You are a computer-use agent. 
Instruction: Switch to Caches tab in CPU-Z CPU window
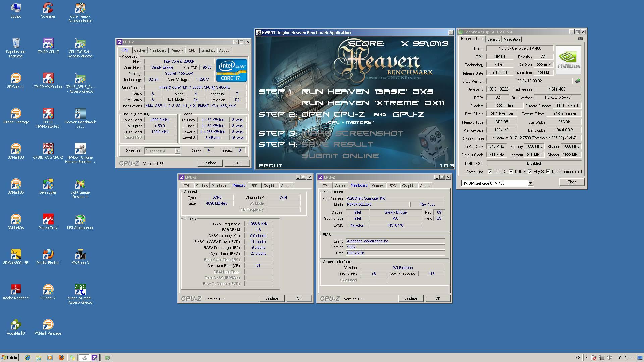pos(140,50)
